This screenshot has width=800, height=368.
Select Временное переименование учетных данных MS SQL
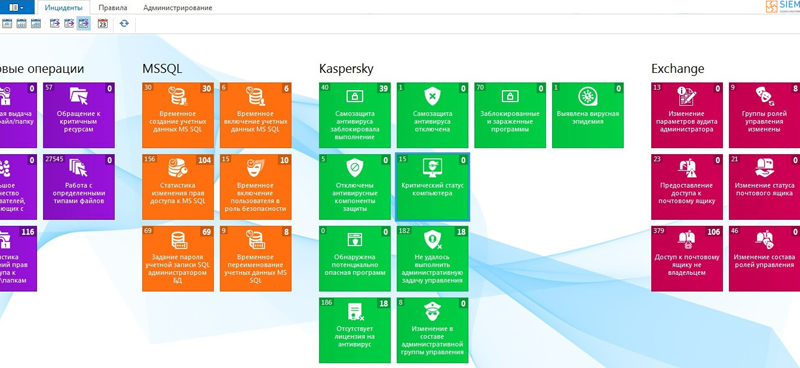(256, 259)
